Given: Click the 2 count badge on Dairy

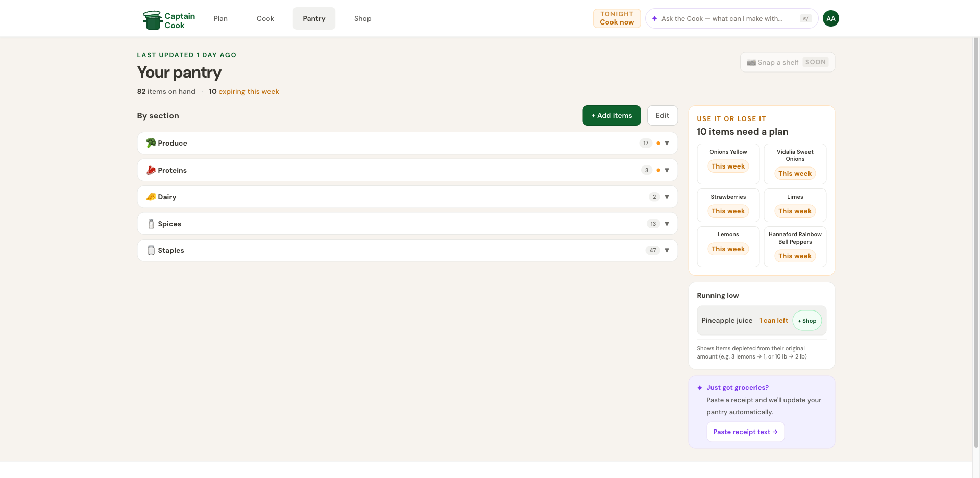Looking at the screenshot, I should pyautogui.click(x=654, y=197).
